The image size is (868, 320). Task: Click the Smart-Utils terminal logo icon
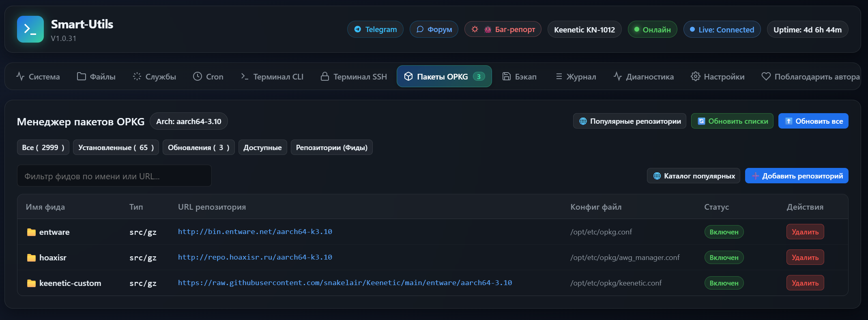point(30,29)
